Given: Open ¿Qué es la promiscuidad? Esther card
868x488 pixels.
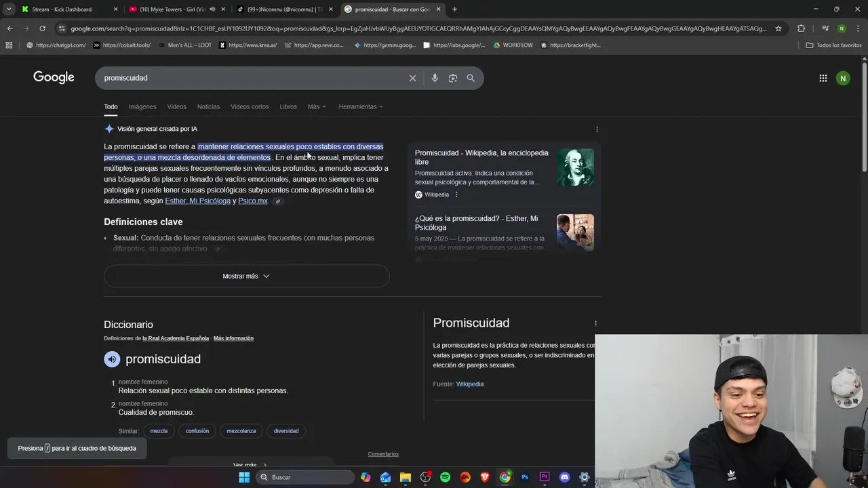Looking at the screenshot, I should (x=476, y=223).
